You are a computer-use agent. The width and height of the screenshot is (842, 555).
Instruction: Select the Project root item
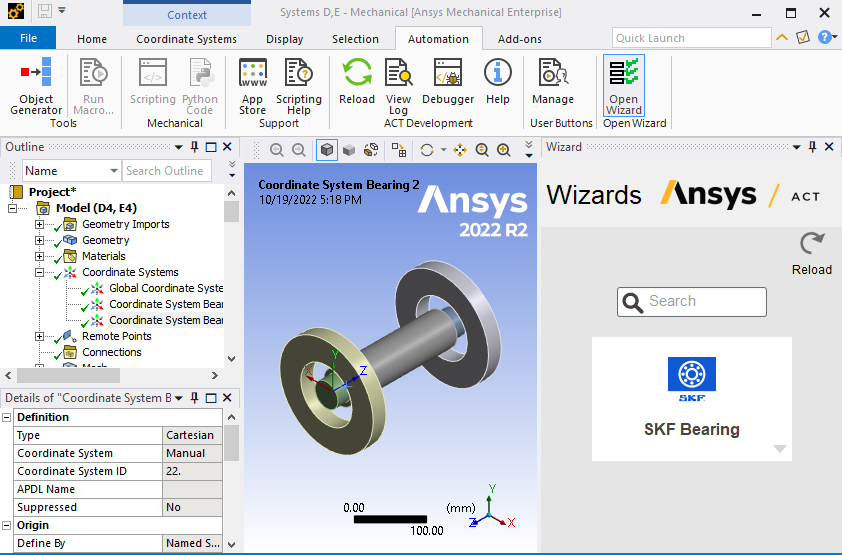(52, 192)
